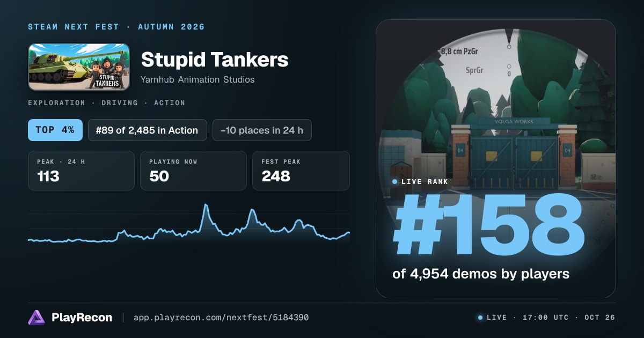Click the Fest Peak card showing 248
Viewport: 644px width, 338px height.
(301, 171)
